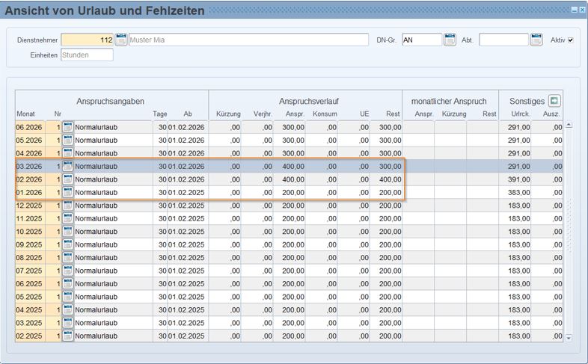Click the green arrow icon beside Sonstiges
588x364 pixels.
click(554, 101)
